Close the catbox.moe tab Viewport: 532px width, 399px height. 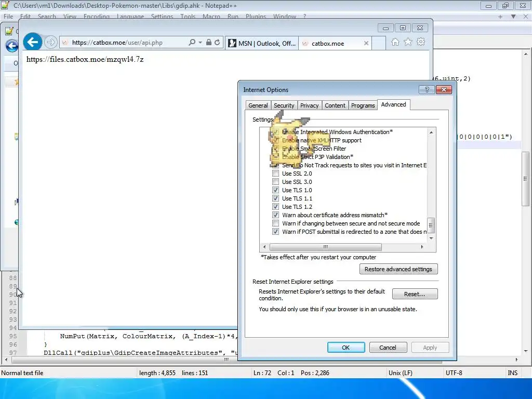366,44
